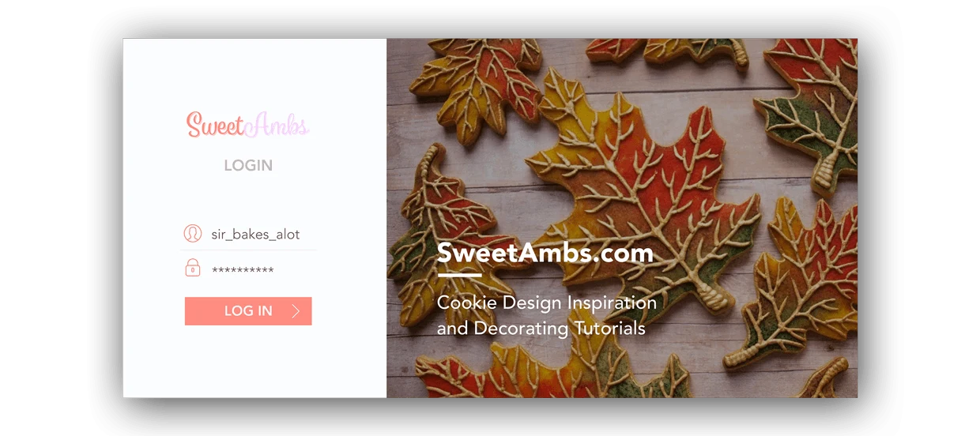The image size is (980, 436).
Task: Click the 'Ambs' part of the logo
Action: tap(278, 125)
